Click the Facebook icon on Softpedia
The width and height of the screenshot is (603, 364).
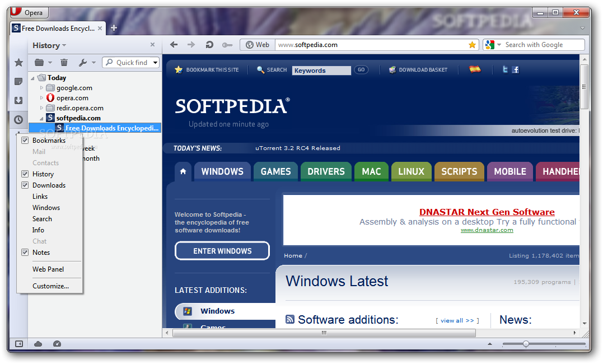pyautogui.click(x=515, y=69)
